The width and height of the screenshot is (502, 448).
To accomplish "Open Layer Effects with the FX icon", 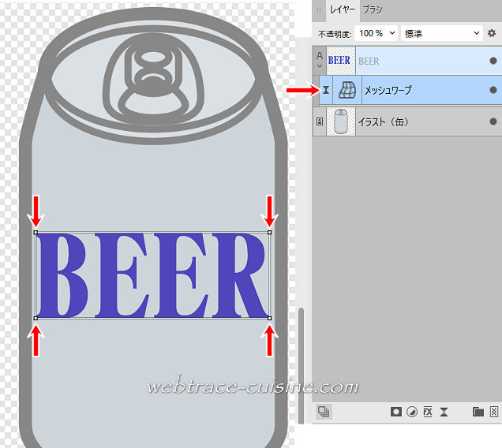I will coord(428,412).
